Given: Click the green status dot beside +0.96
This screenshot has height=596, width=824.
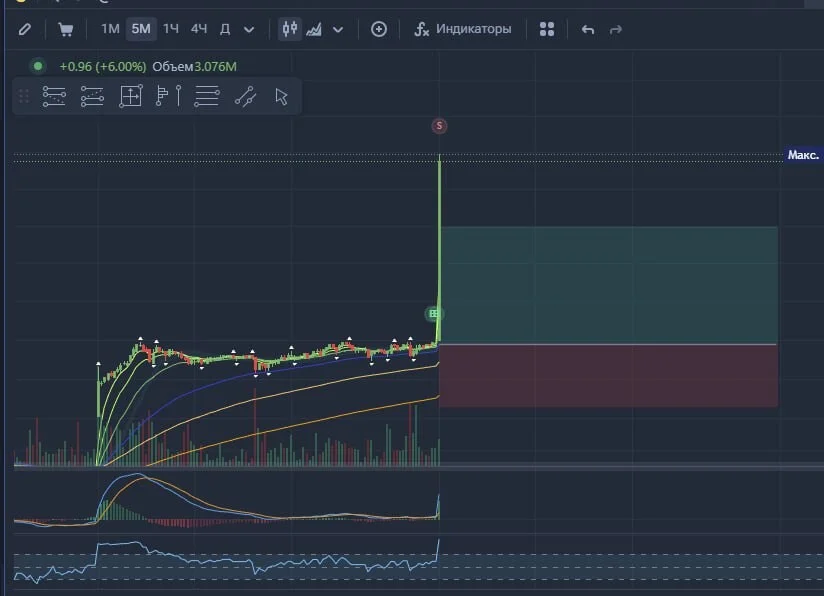Looking at the screenshot, I should tap(38, 66).
